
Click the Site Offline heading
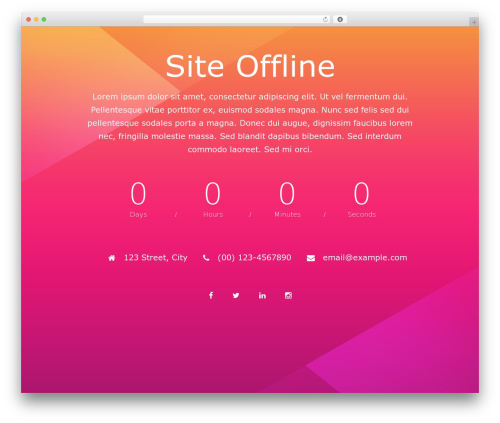[x=250, y=66]
